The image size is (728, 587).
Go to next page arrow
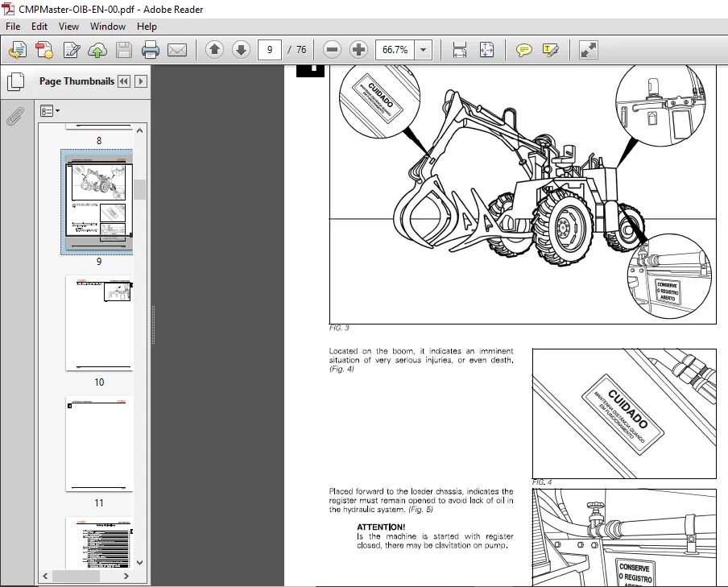(x=241, y=49)
